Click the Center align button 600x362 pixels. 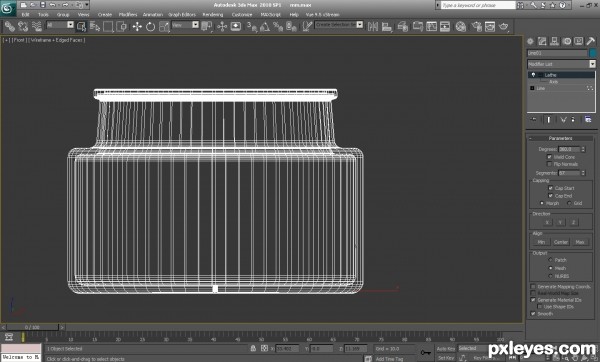tap(561, 242)
